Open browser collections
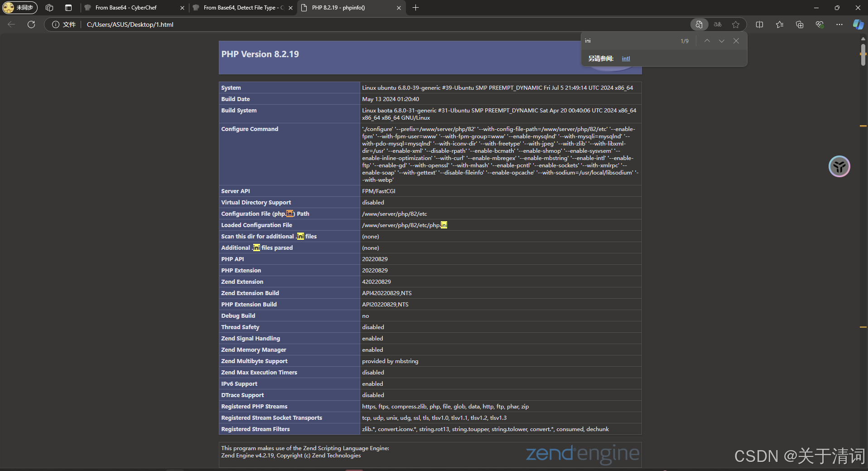Image resolution: width=868 pixels, height=471 pixels. click(x=800, y=24)
